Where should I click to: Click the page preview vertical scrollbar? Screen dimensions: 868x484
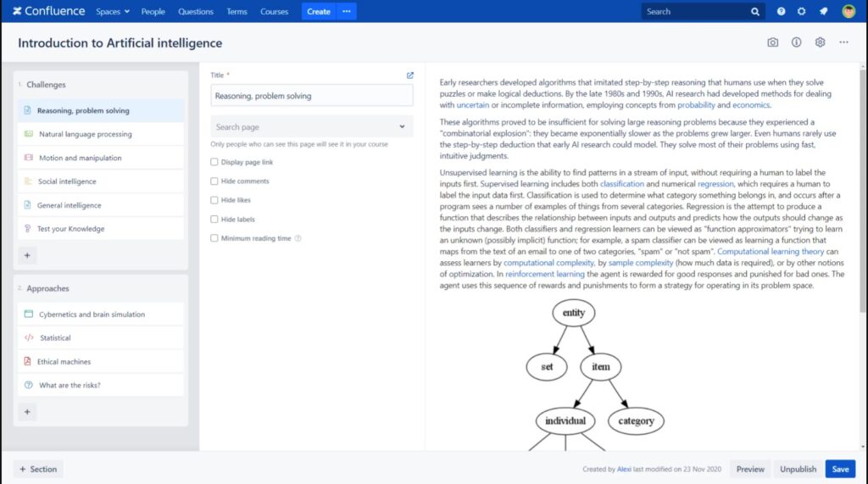(x=863, y=191)
